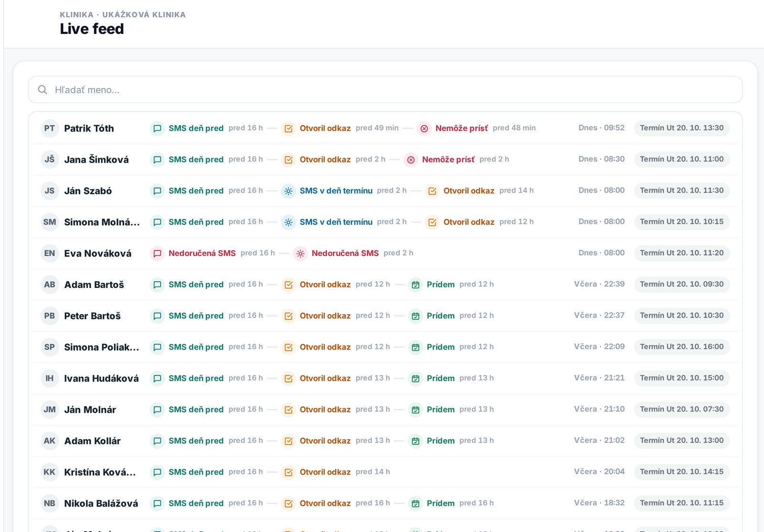764x532 pixels.
Task: Click the "Včera · 22:39" timestamp
Action: tap(599, 284)
